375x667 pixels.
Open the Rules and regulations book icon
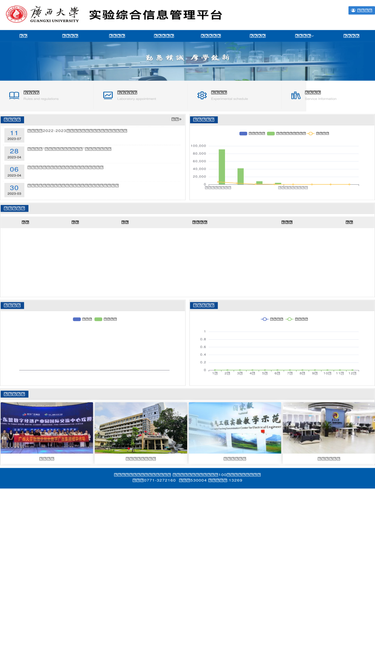click(x=14, y=95)
